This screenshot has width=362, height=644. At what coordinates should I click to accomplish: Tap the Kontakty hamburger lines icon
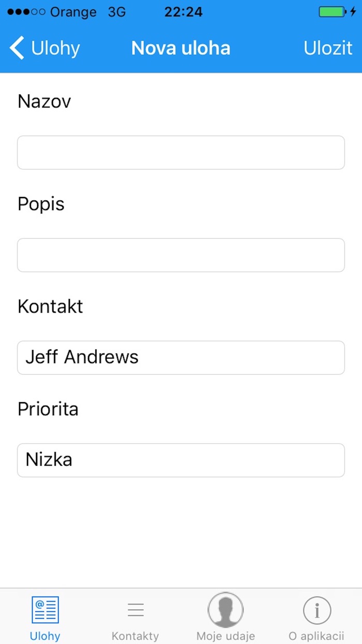tap(135, 610)
